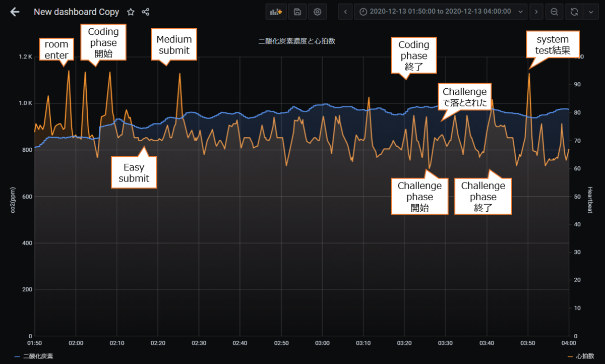Click the dashboard title New dashboard Copy
Screen dimensions: 605x364
point(76,12)
